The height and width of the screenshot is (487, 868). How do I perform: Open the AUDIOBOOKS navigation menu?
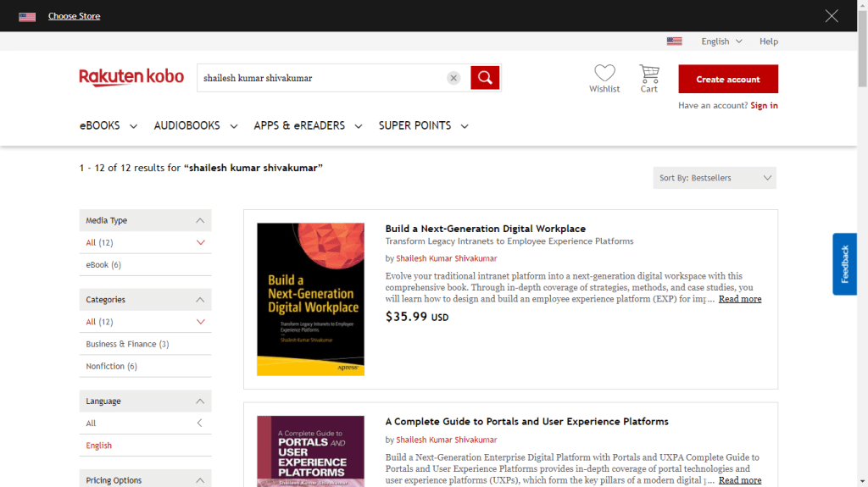click(195, 125)
